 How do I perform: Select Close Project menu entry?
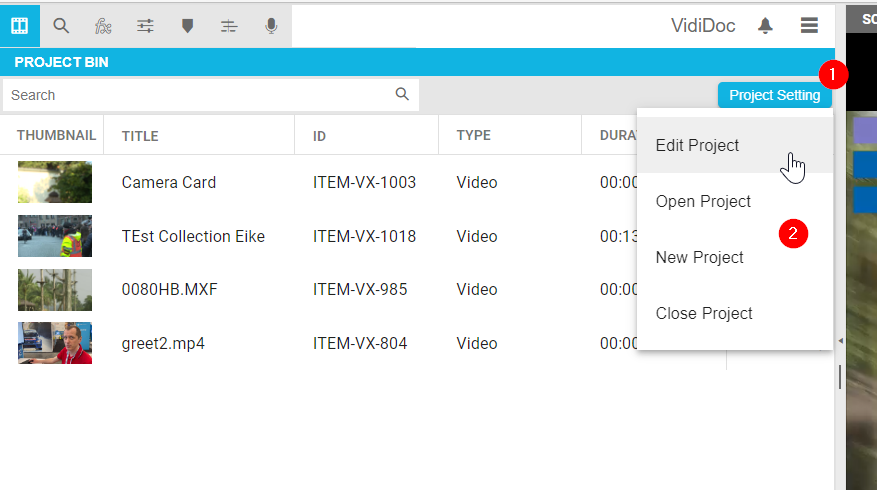click(x=704, y=313)
